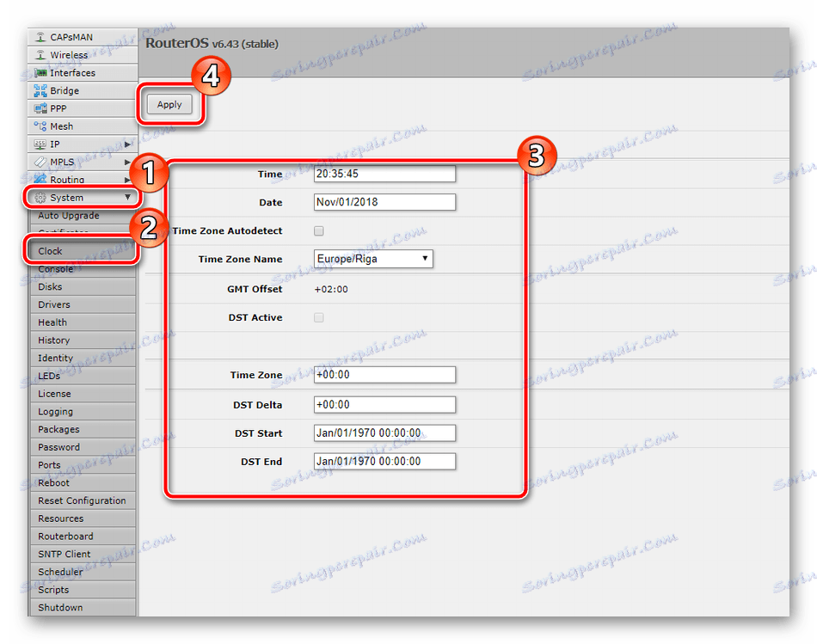817x644 pixels.
Task: Open the Health item
Action: [x=83, y=322]
